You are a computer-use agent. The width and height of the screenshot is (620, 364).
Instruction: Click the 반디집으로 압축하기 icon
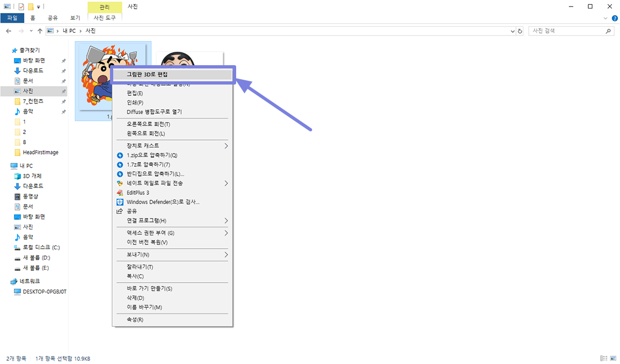(x=120, y=174)
